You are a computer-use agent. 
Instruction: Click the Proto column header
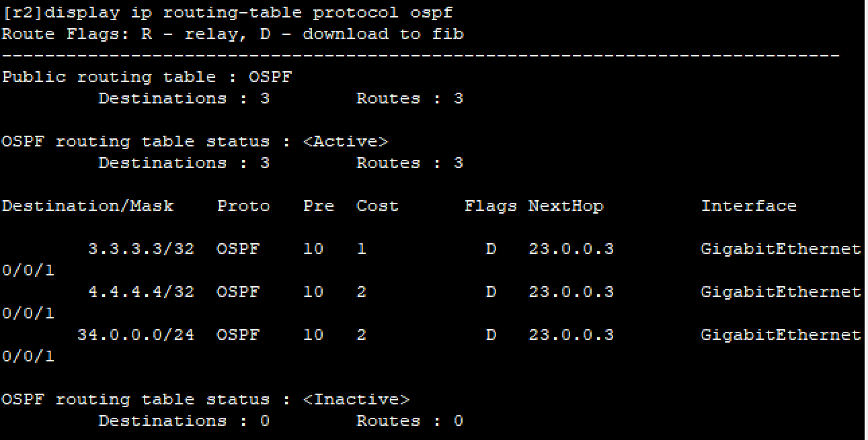click(243, 206)
